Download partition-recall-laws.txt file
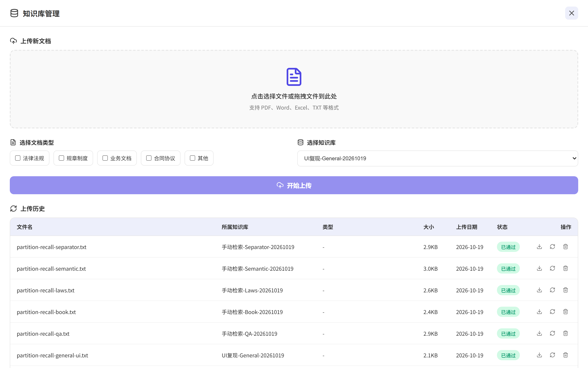 pyautogui.click(x=539, y=290)
